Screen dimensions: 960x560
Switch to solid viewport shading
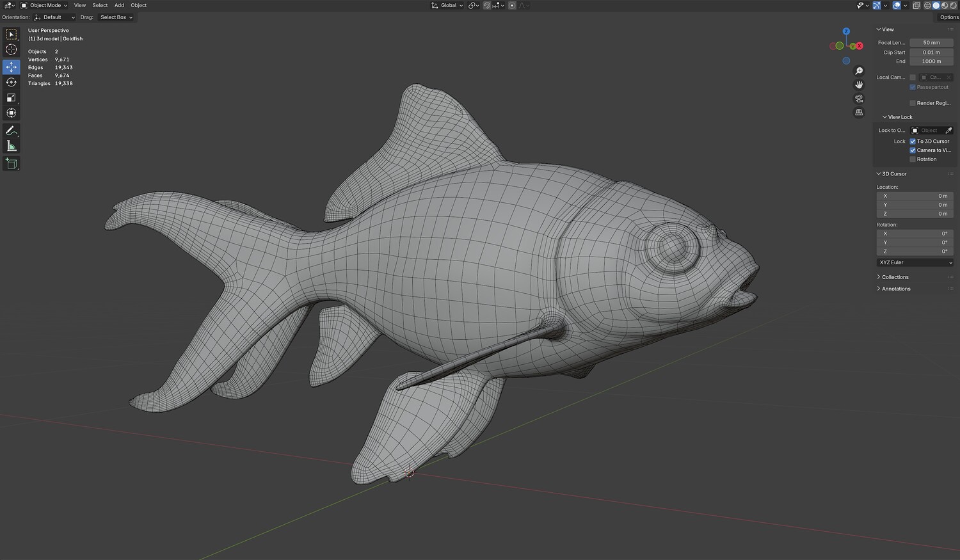pyautogui.click(x=936, y=5)
